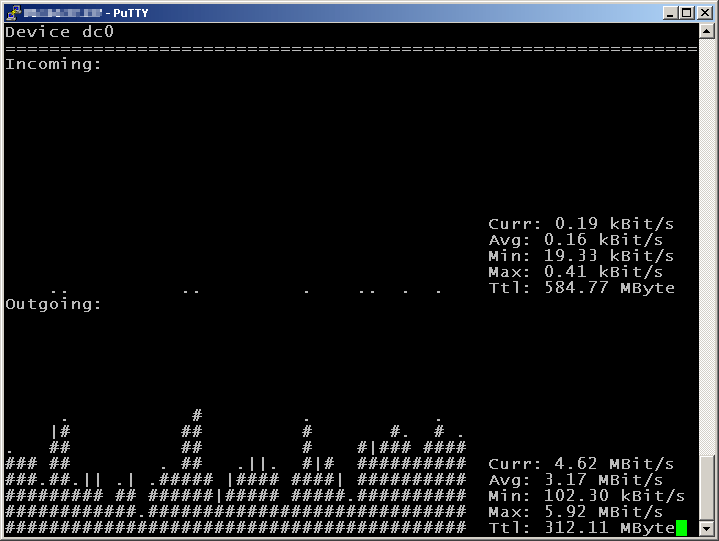
Task: Click the vertical scrollbar thumb
Action: point(706,487)
